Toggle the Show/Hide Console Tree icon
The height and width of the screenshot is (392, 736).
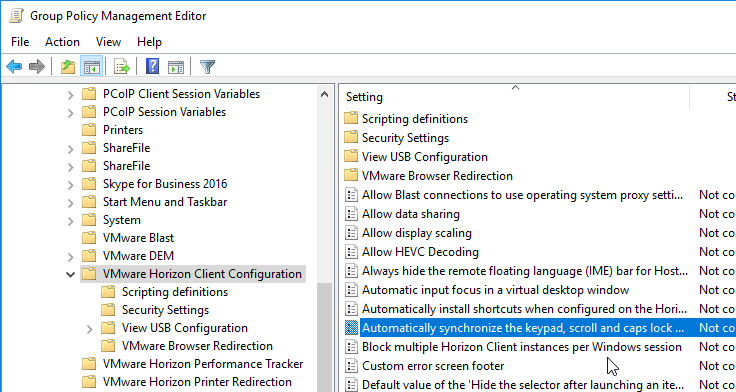pyautogui.click(x=92, y=67)
